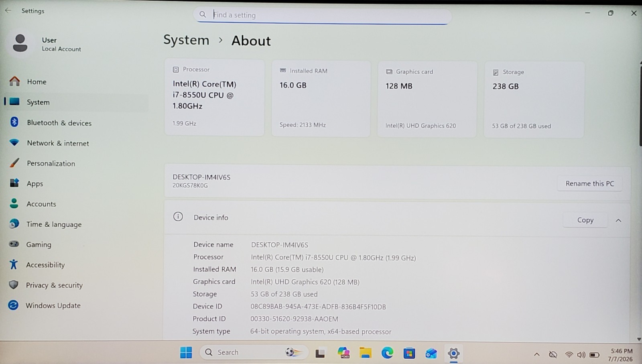Click the Personalization paintbrush icon

(x=14, y=163)
